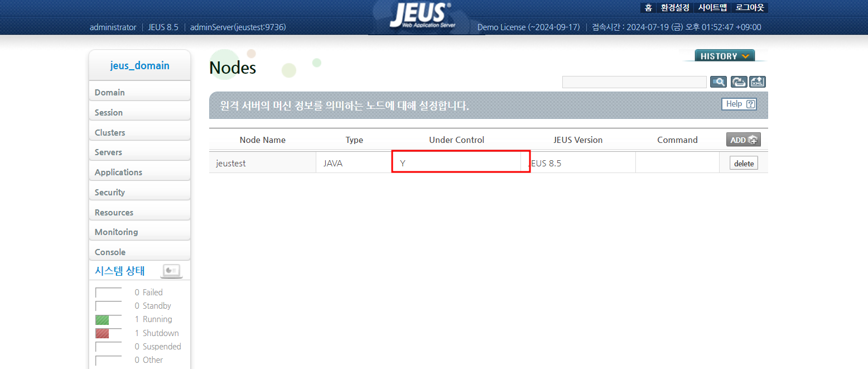Click ADD to create a node

[743, 140]
